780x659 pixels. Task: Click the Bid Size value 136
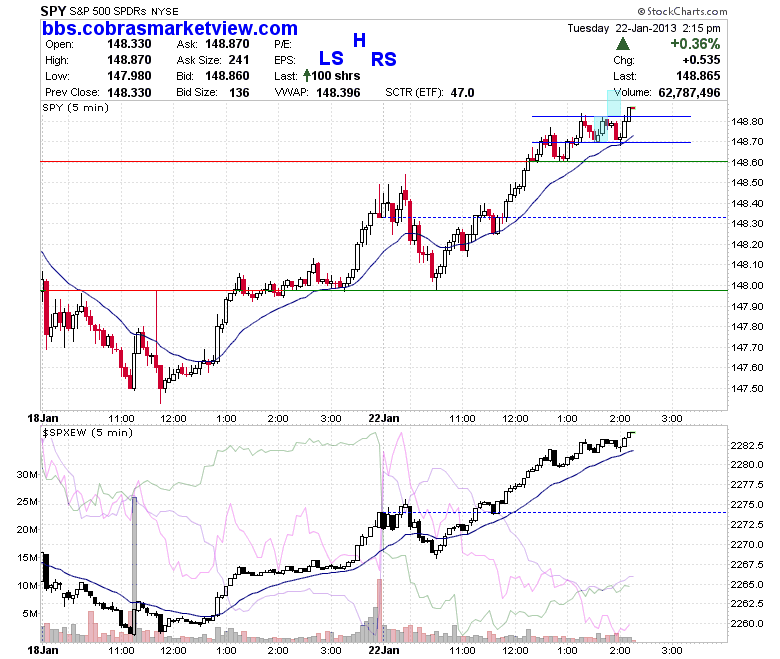(239, 93)
